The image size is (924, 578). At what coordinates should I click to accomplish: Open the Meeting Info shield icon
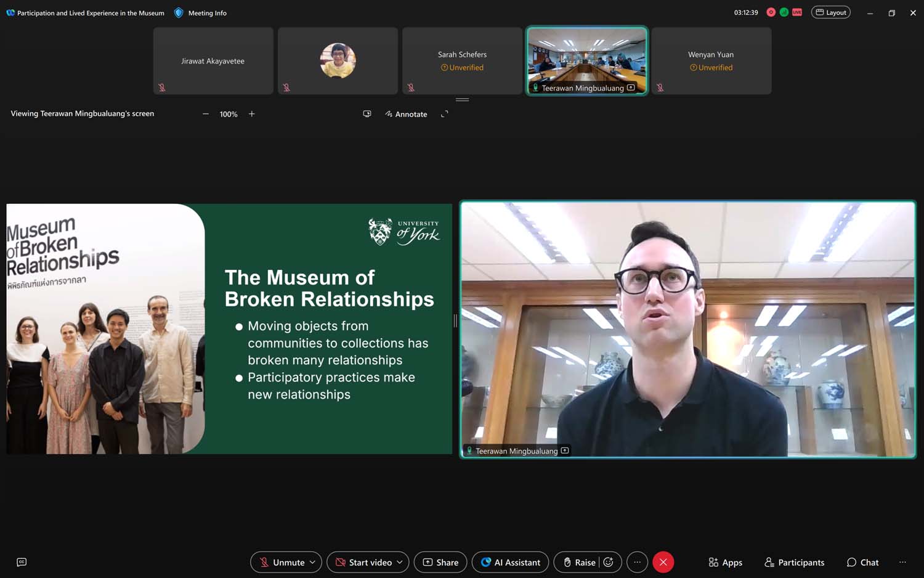(x=179, y=13)
